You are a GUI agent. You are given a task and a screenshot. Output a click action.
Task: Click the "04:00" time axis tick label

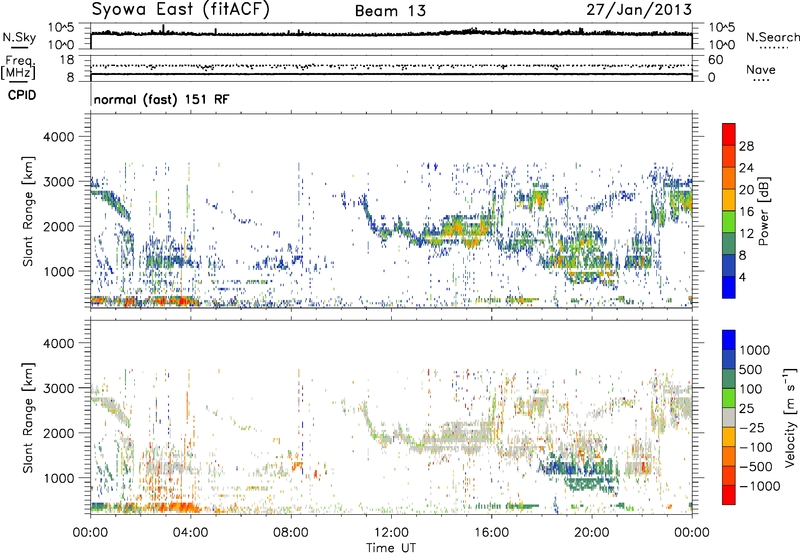point(190,533)
